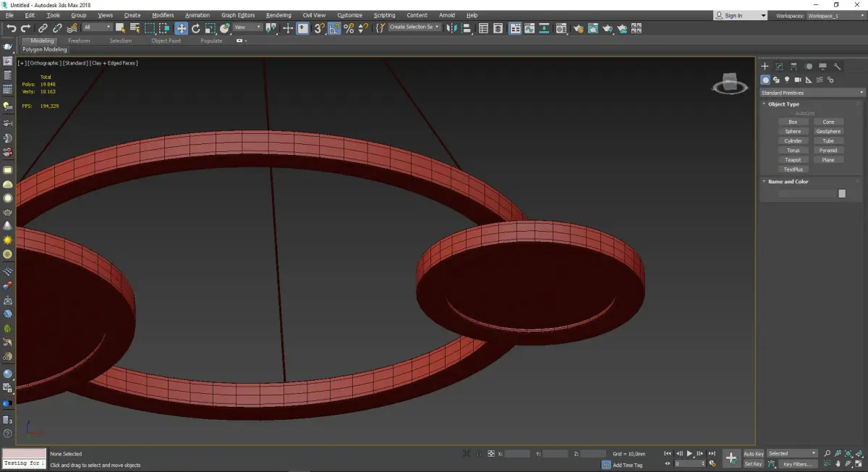Open the Workspaces selector dropdown
Screen dimensions: 868x472
point(837,15)
